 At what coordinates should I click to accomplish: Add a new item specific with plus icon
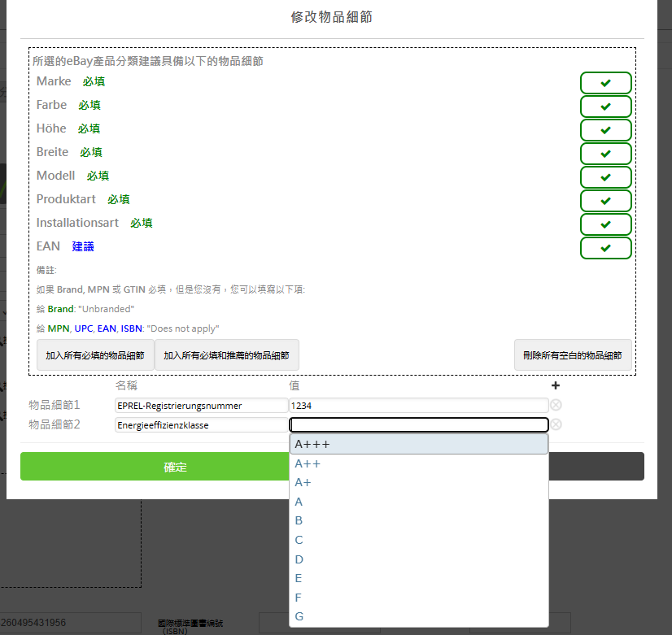556,386
